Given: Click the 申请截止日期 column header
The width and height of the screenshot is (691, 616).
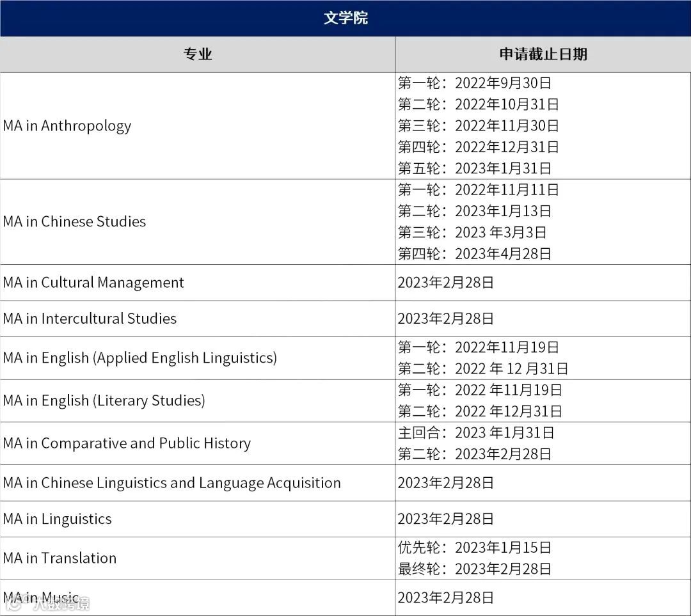Looking at the screenshot, I should [543, 54].
